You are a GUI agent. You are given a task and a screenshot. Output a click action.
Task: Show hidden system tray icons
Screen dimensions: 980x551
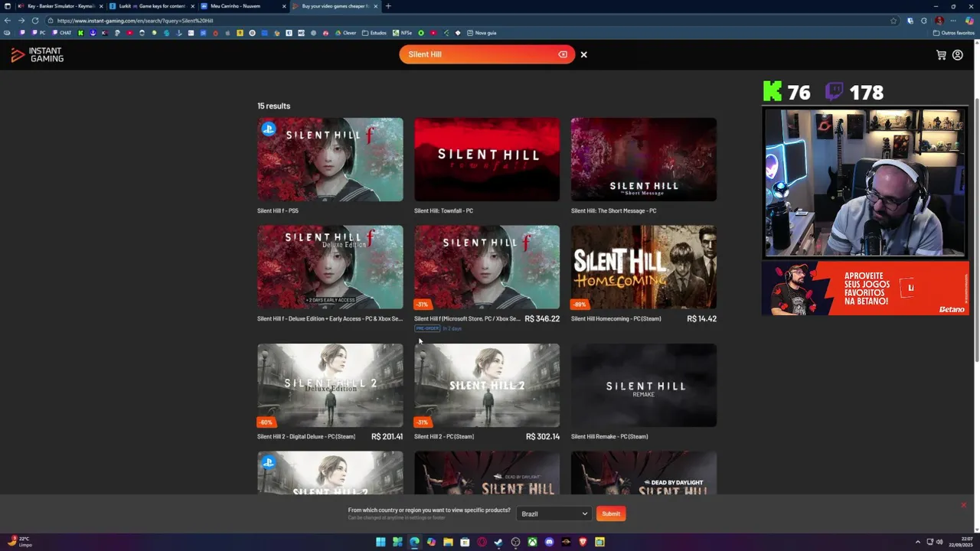(917, 542)
